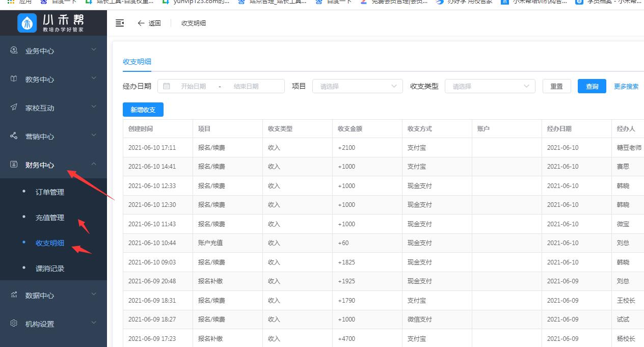The image size is (644, 347).
Task: Switch to the 收支明细 tab
Action: click(137, 62)
